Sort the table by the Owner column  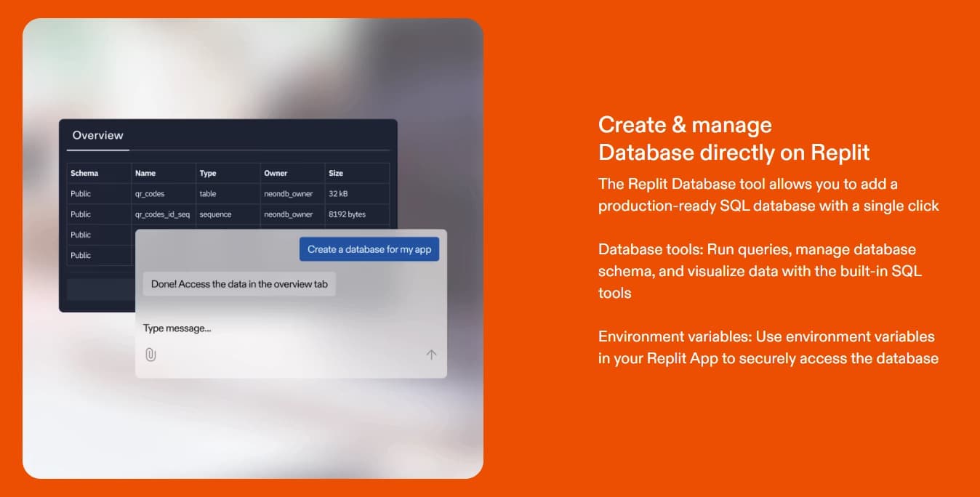coord(276,173)
